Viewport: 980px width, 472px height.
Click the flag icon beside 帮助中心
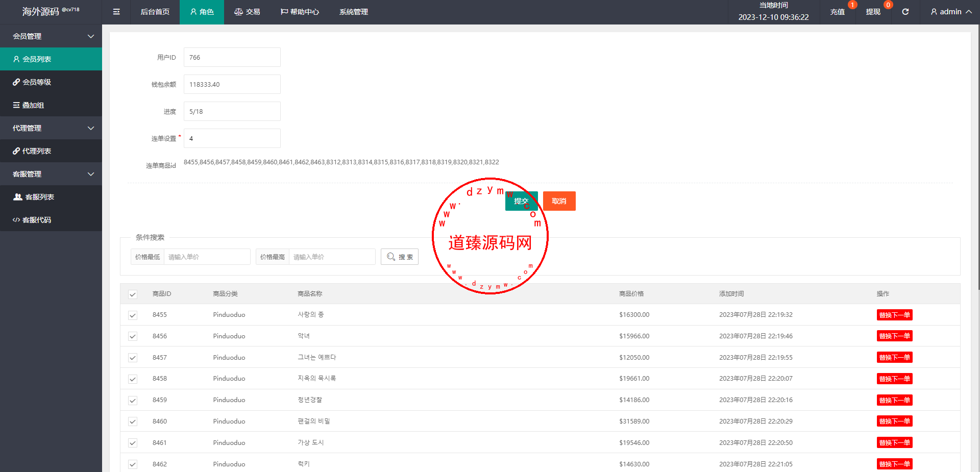(x=284, y=12)
